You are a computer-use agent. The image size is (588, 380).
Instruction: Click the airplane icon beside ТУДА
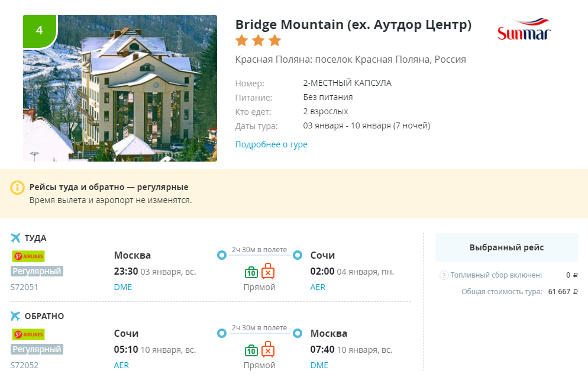click(x=15, y=238)
